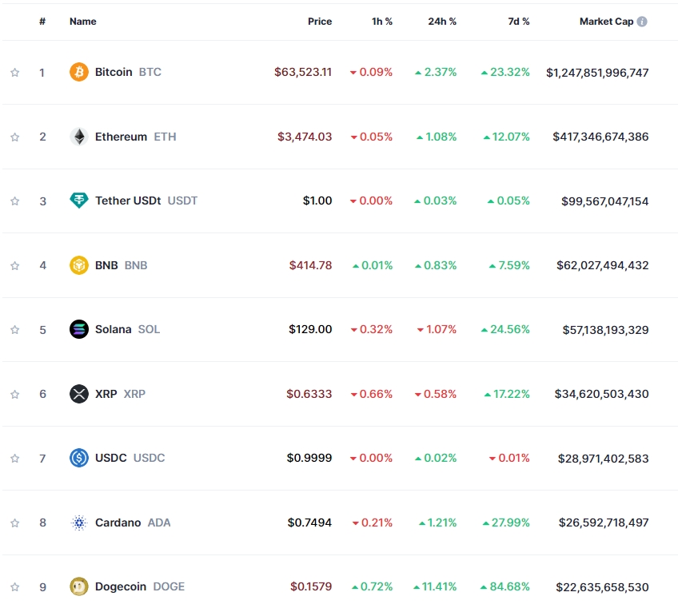
Task: Add Dogecoin to watchlist with star
Action: pos(14,587)
